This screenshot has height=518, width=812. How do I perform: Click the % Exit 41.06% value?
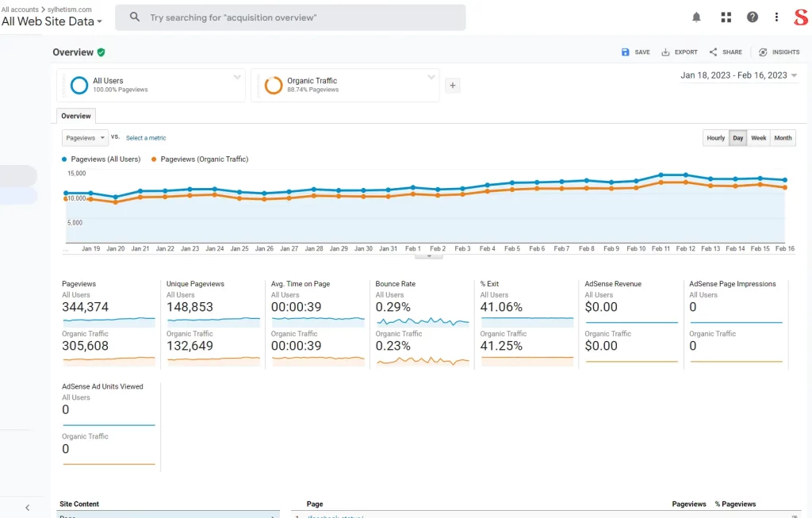point(501,307)
